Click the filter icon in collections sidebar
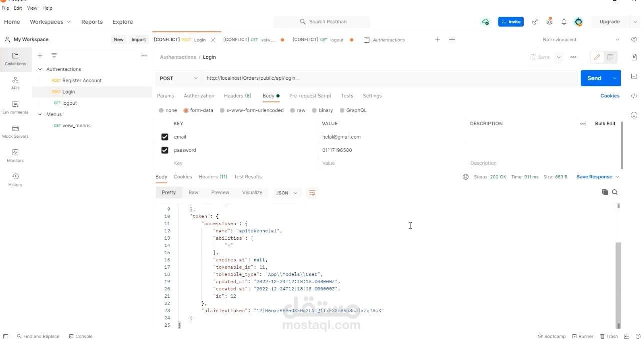 [x=54, y=56]
